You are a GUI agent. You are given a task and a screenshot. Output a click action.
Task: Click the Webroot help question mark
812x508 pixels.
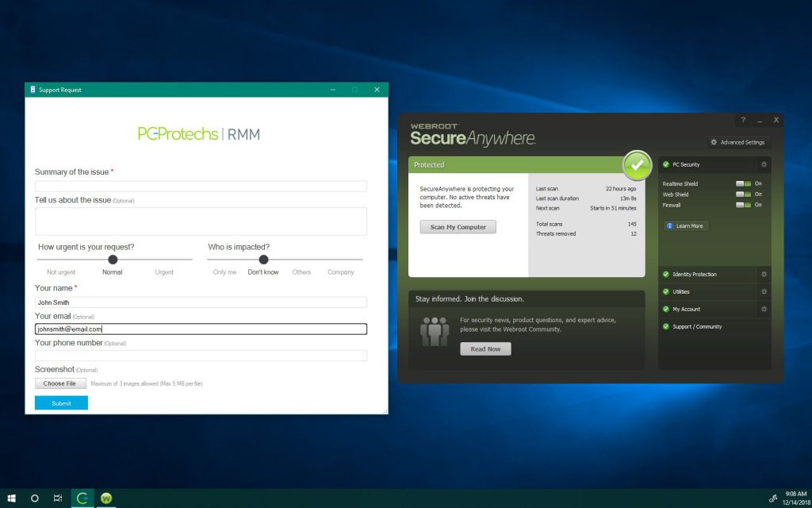743,121
